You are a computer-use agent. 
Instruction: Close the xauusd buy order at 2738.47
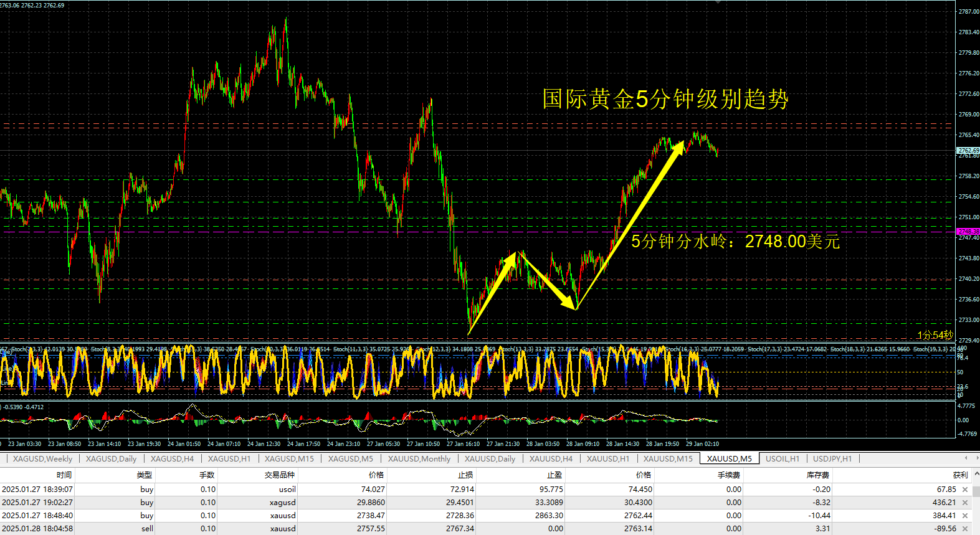tap(965, 516)
